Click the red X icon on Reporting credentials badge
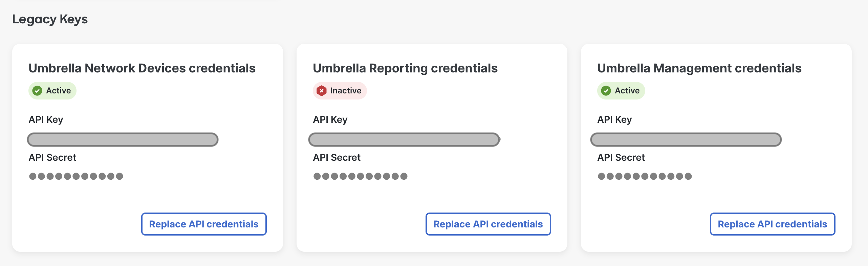868x266 pixels. [x=322, y=90]
